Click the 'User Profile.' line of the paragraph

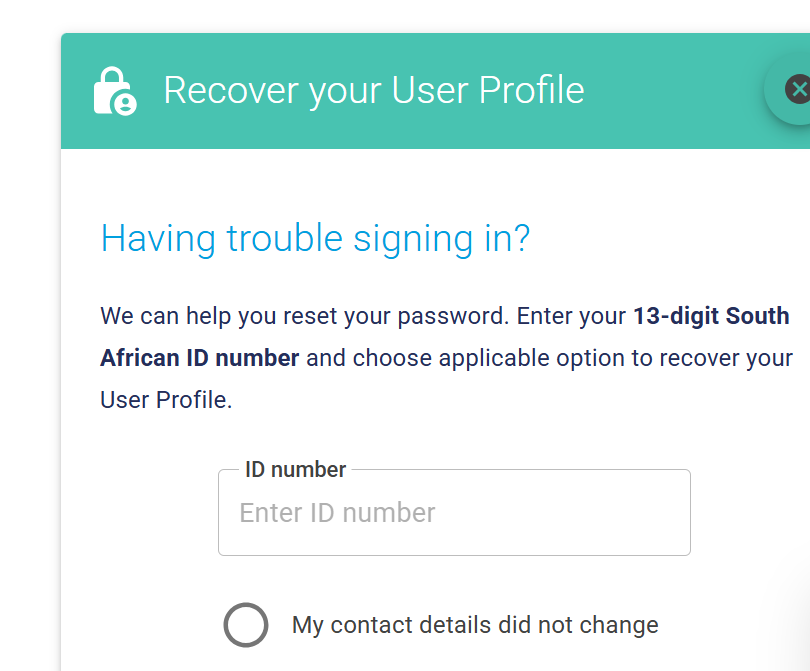166,400
